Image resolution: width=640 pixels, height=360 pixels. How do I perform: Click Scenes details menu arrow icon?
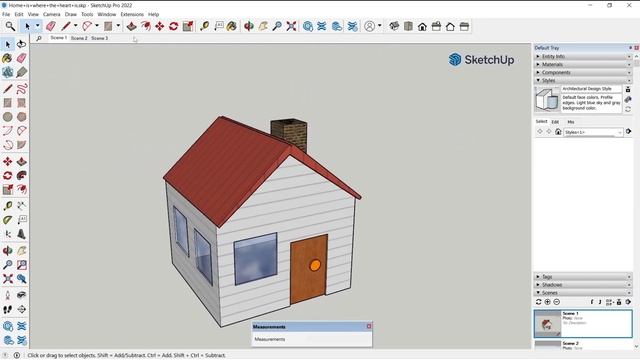tap(628, 302)
